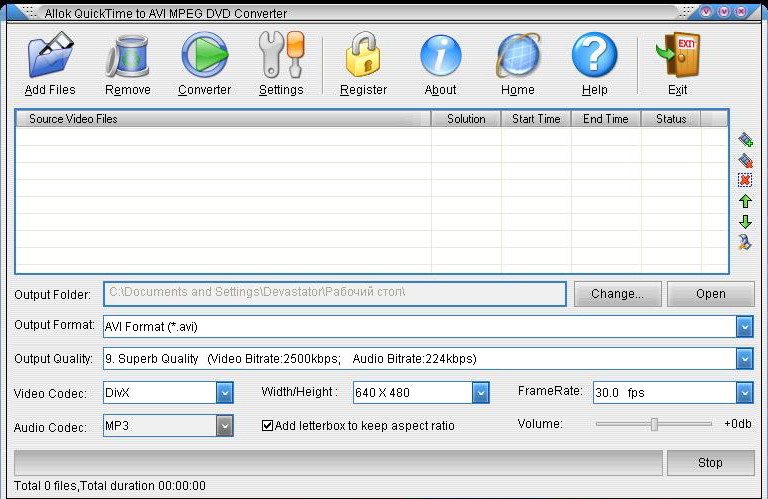Viewport: 768px width, 499px height.
Task: Open Help question mark icon
Action: click(x=594, y=55)
